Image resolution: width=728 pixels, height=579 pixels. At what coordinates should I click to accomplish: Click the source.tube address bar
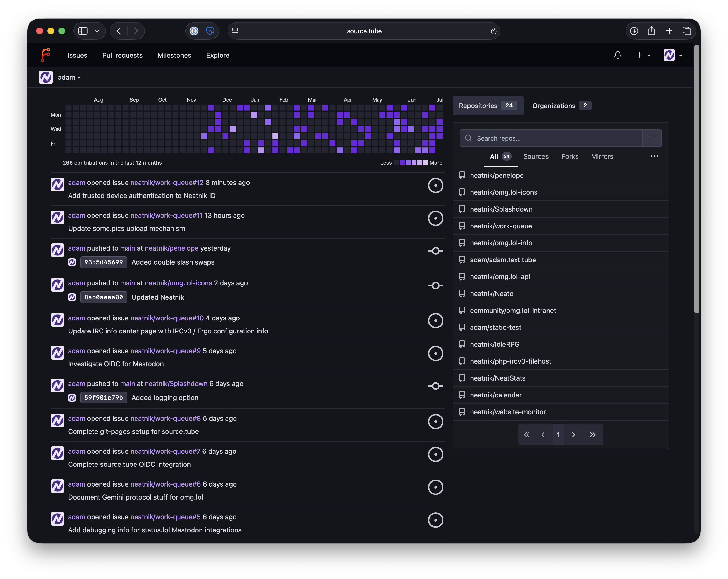coord(364,31)
